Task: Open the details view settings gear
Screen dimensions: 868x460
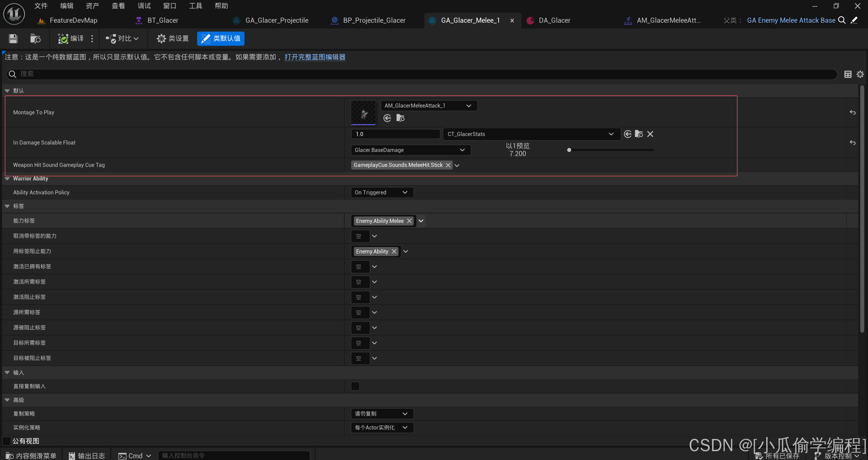Action: tap(860, 74)
